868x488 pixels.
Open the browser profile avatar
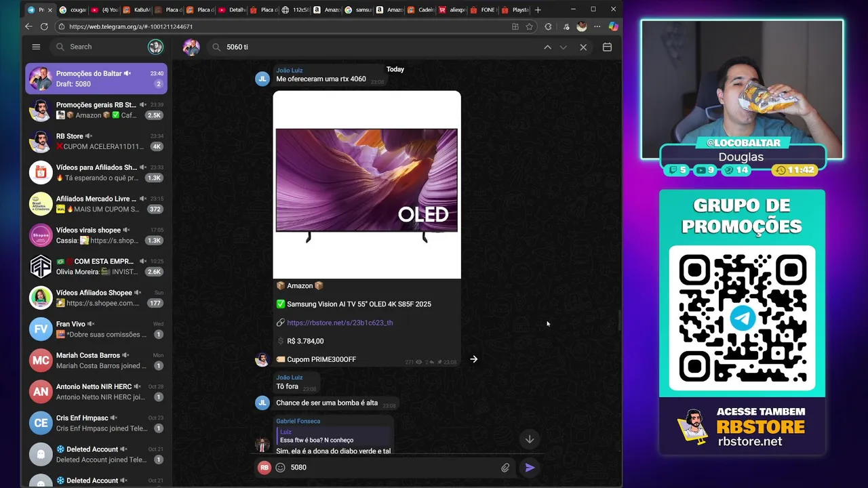[581, 26]
